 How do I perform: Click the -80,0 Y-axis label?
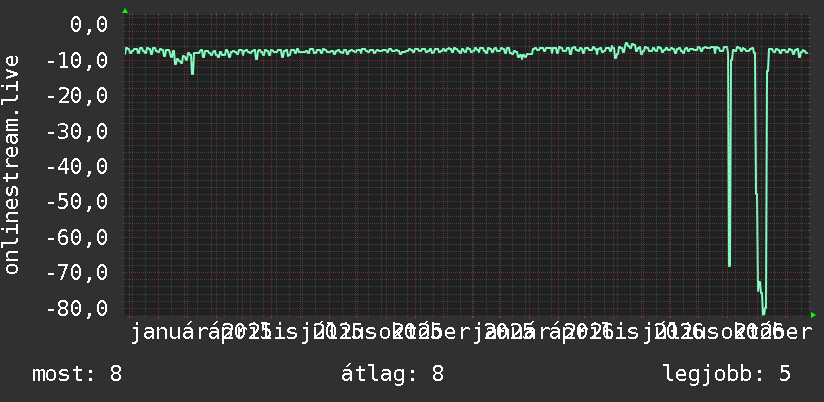coord(77,308)
